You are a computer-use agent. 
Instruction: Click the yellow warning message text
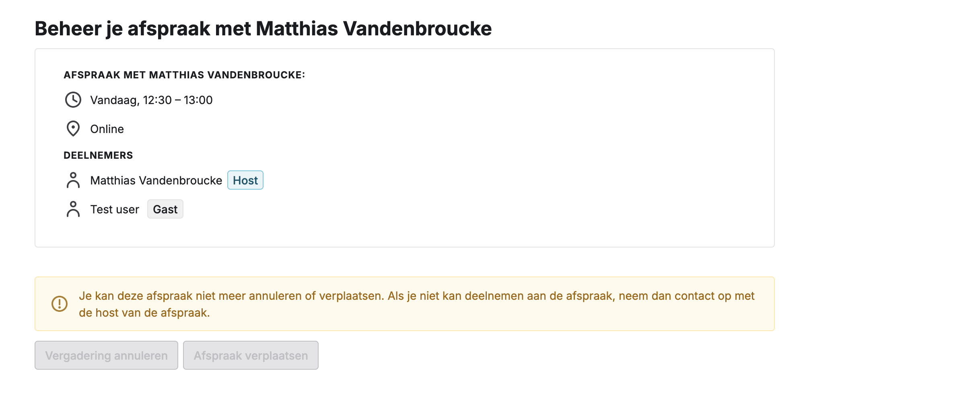coord(416,304)
